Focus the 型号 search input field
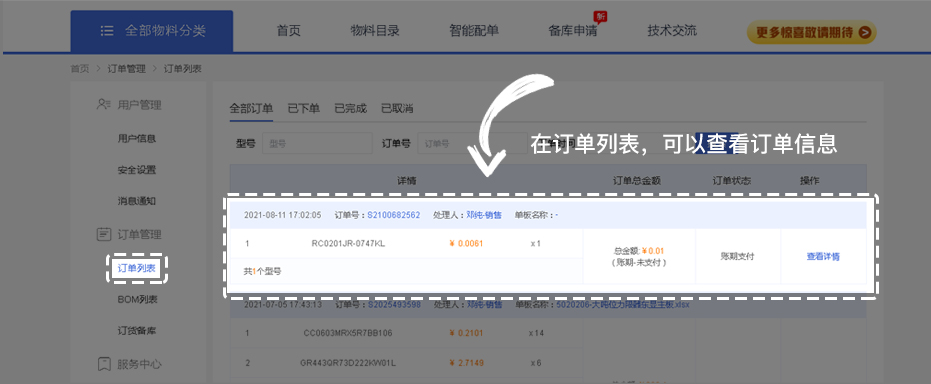 point(317,143)
